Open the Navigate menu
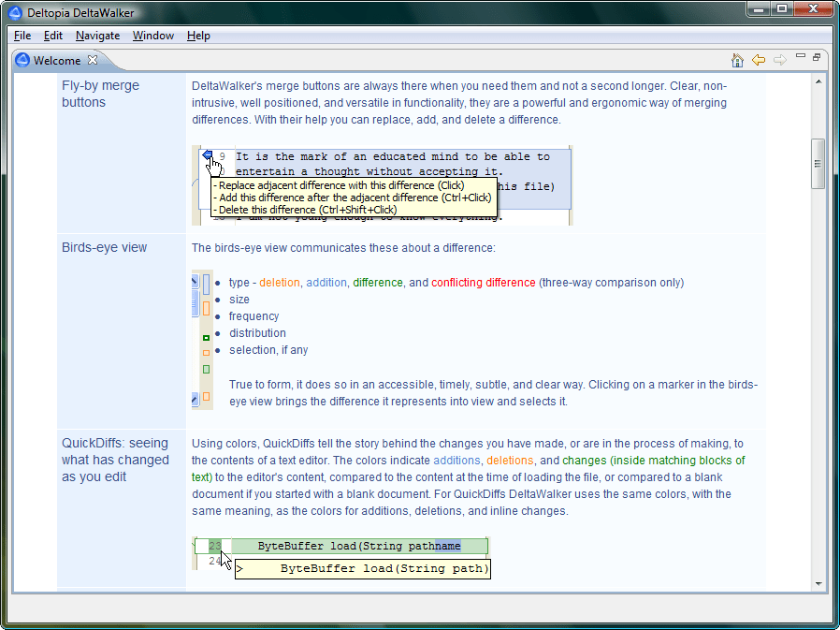Image resolution: width=840 pixels, height=630 pixels. (97, 36)
